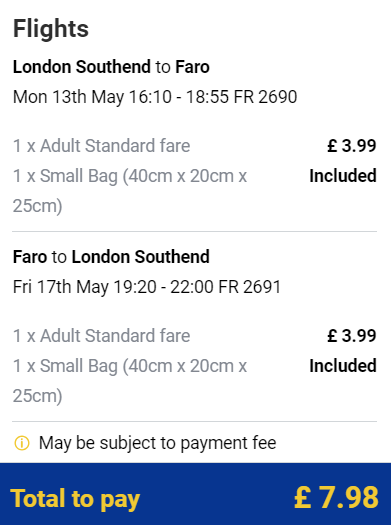This screenshot has width=391, height=525.
Task: Click return fare price £ 3.99
Action: point(352,336)
